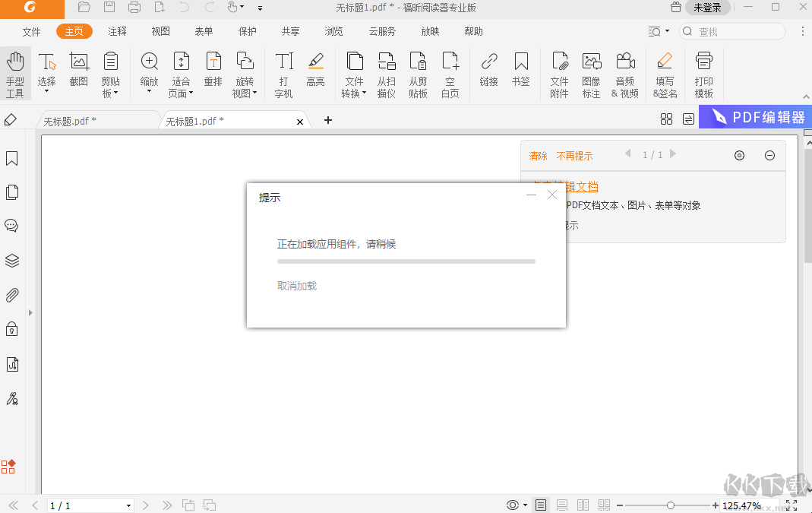This screenshot has width=812, height=513.
Task: Open the 保护 ribbon tab
Action: (x=247, y=31)
